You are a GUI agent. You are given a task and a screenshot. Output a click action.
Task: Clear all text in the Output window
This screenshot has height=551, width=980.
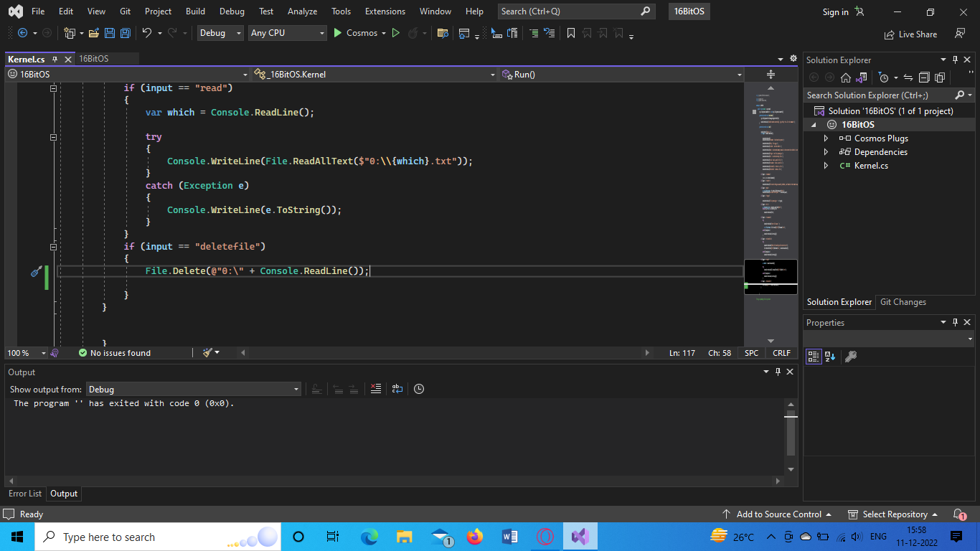[376, 389]
